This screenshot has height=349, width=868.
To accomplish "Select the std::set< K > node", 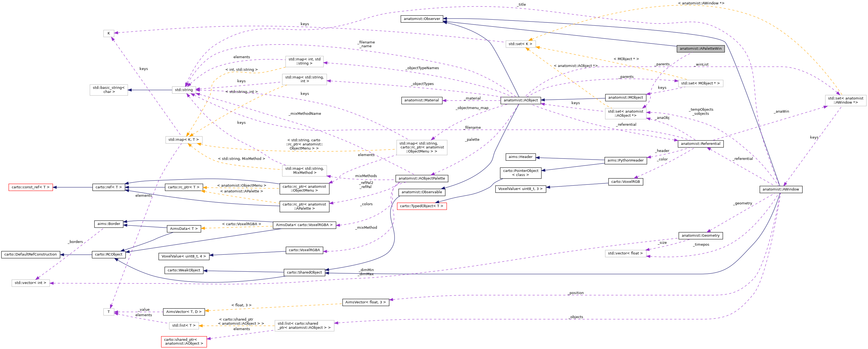I will pyautogui.click(x=521, y=44).
